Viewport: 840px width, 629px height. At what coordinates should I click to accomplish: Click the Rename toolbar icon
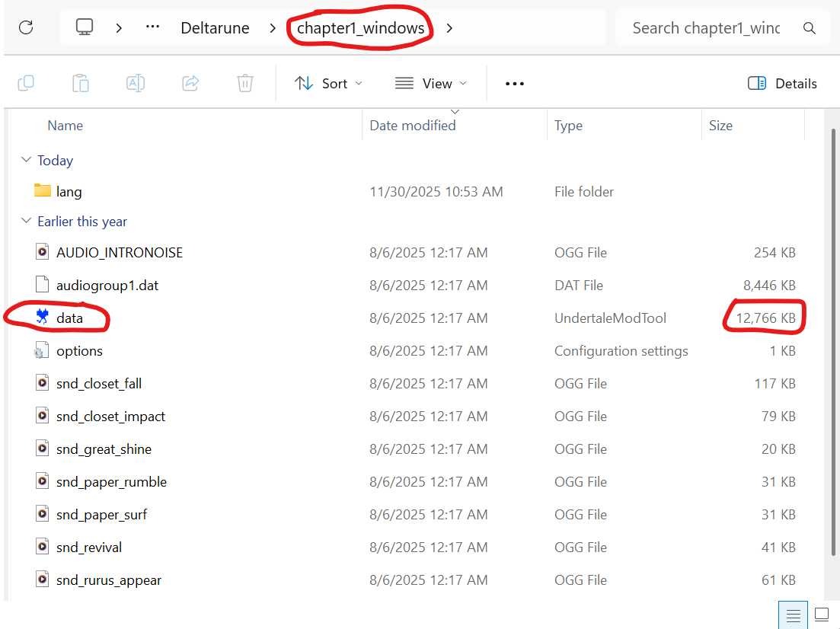pos(136,83)
